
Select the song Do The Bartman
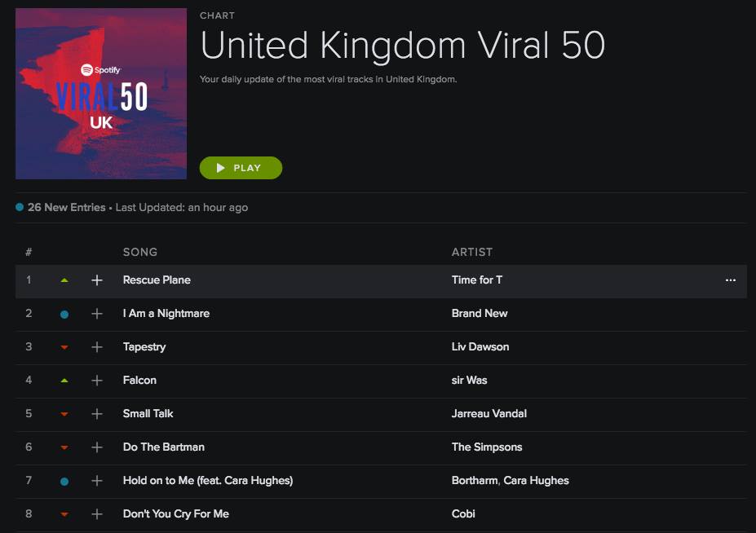click(x=163, y=447)
